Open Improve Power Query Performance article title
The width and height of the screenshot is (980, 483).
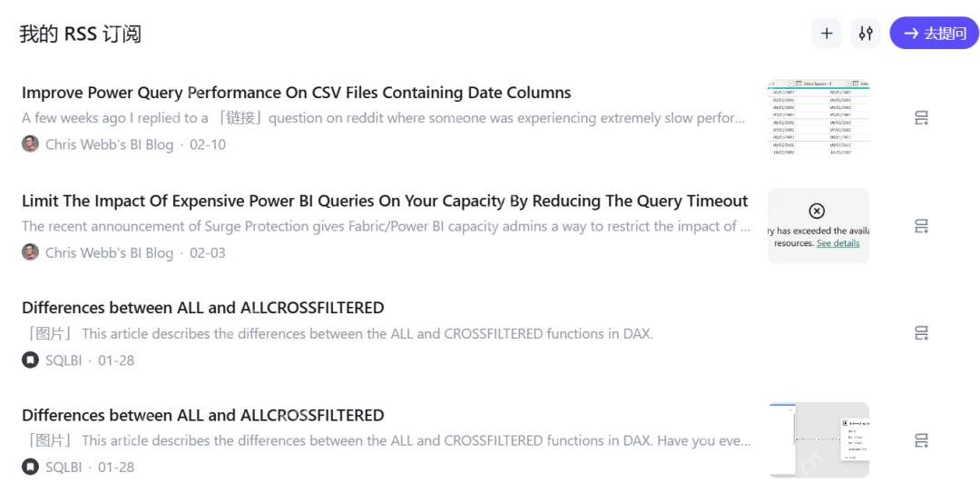pyautogui.click(x=296, y=93)
